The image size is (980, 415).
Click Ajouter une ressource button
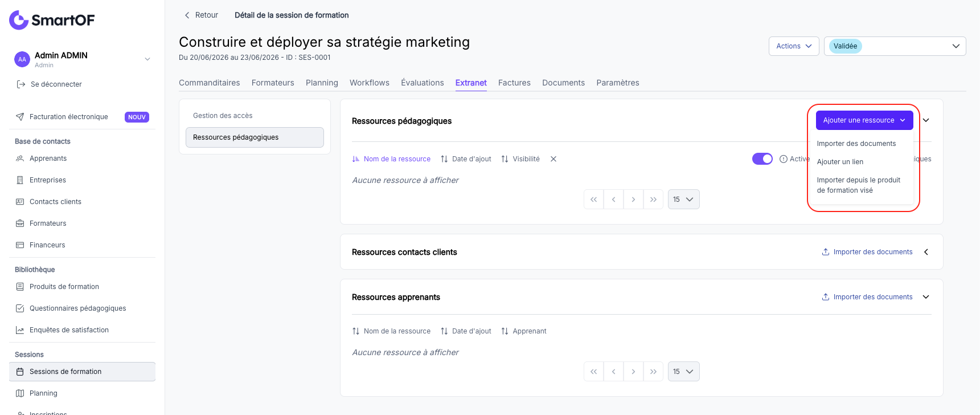click(864, 120)
